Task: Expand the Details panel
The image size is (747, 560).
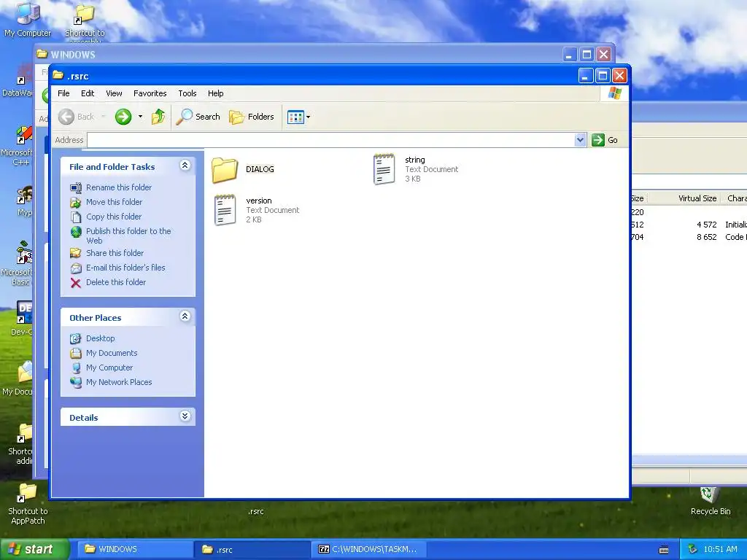Action: coord(185,416)
